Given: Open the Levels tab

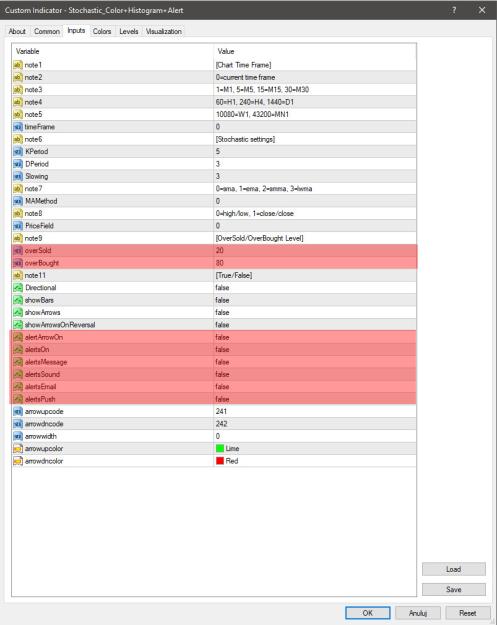Looking at the screenshot, I should pyautogui.click(x=128, y=31).
